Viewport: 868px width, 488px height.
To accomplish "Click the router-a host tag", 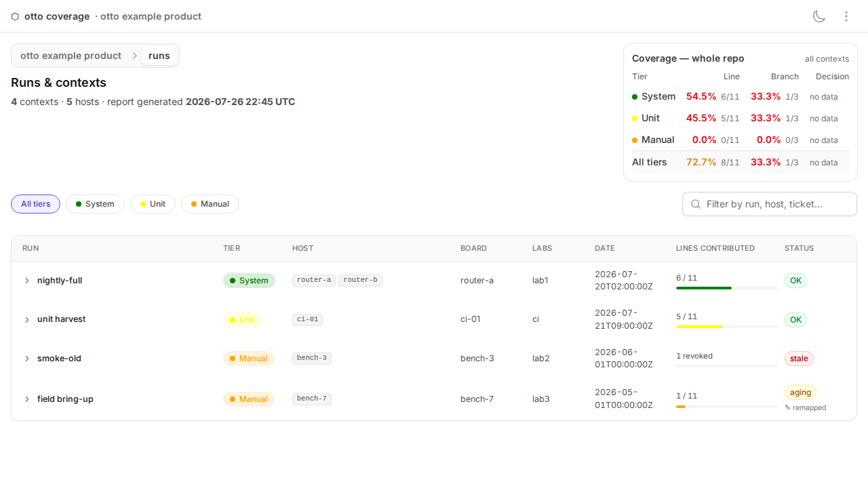I will click(x=314, y=280).
